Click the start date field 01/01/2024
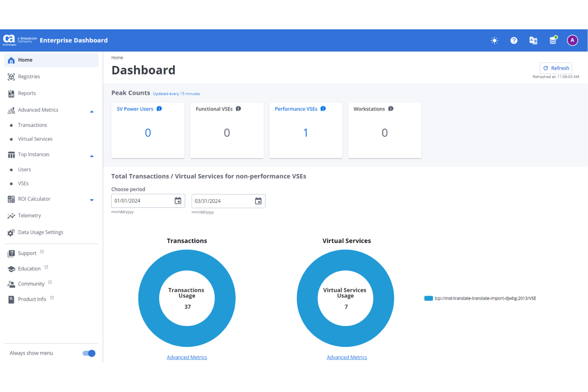 point(148,201)
